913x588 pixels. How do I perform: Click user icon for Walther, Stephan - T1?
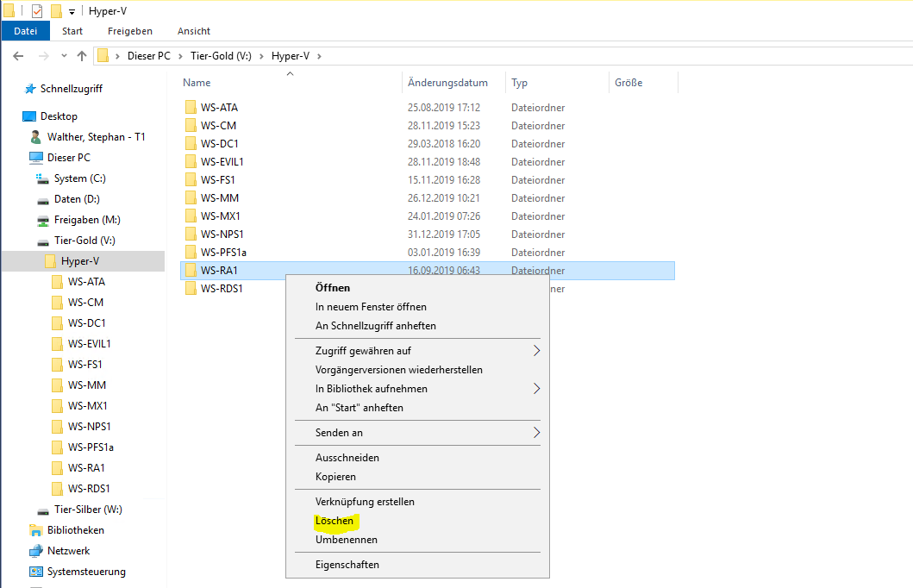[x=35, y=137]
